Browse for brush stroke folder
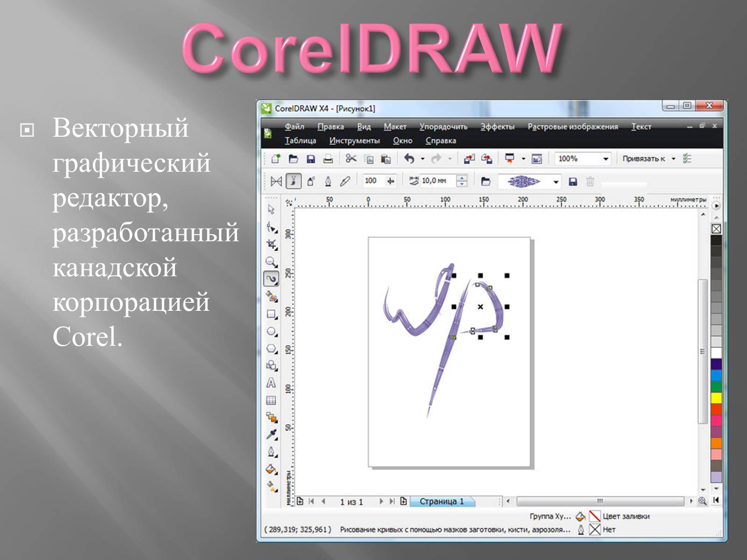The image size is (747, 560). tap(486, 182)
